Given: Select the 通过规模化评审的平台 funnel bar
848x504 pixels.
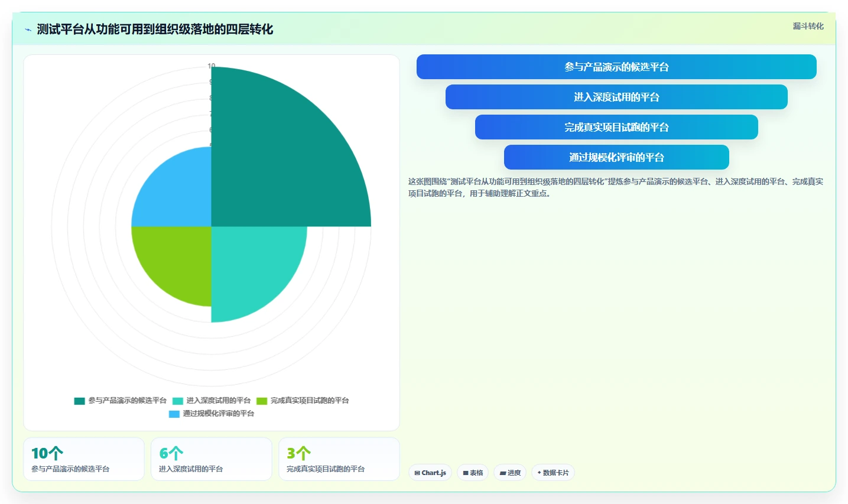Looking at the screenshot, I should pos(616,157).
